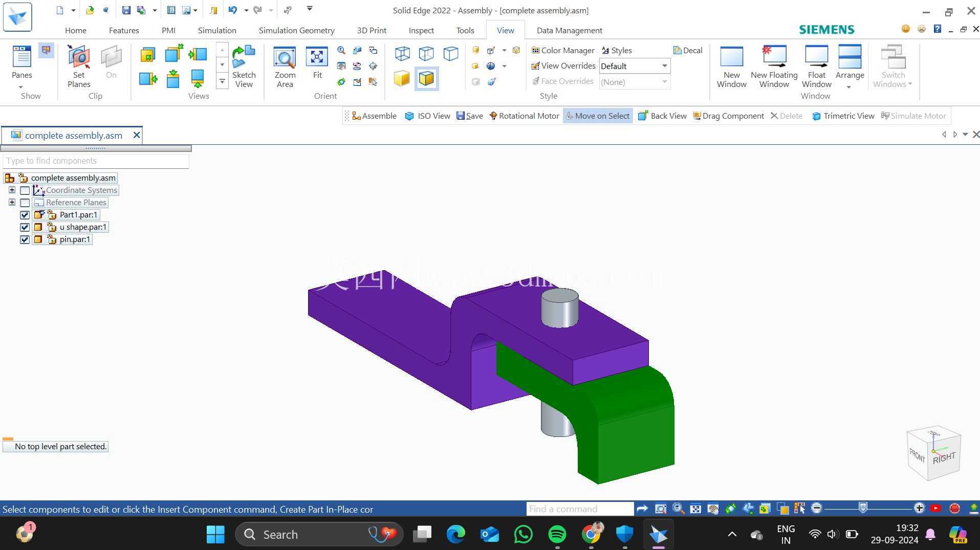Click the ISO View command

pyautogui.click(x=427, y=116)
